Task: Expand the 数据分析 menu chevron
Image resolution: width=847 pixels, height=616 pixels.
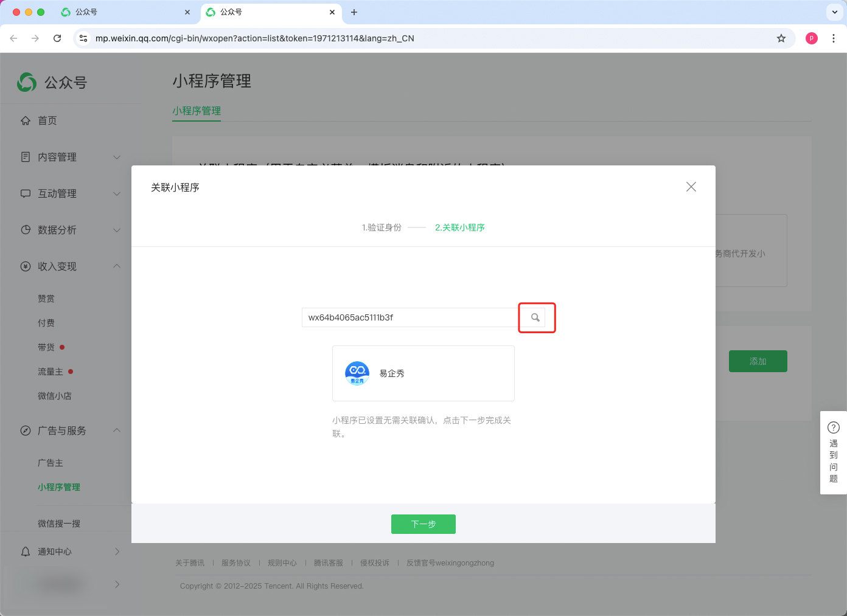Action: pyautogui.click(x=117, y=230)
